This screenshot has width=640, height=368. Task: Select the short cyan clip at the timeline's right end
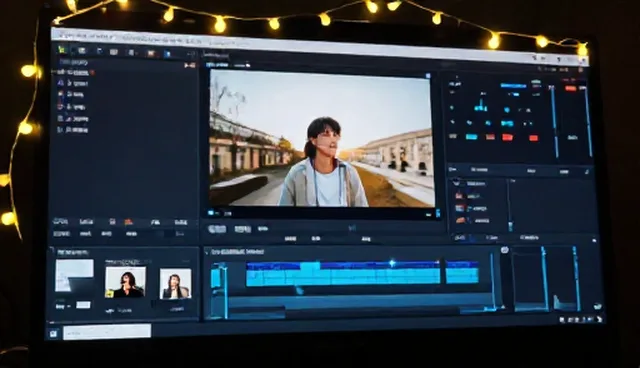tap(462, 272)
